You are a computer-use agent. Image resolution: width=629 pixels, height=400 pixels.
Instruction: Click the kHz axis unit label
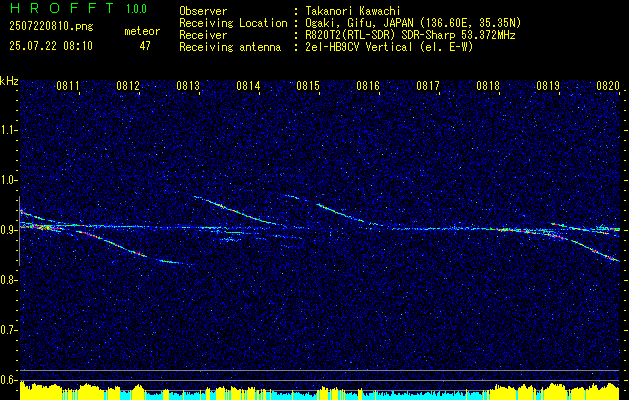pyautogui.click(x=9, y=81)
